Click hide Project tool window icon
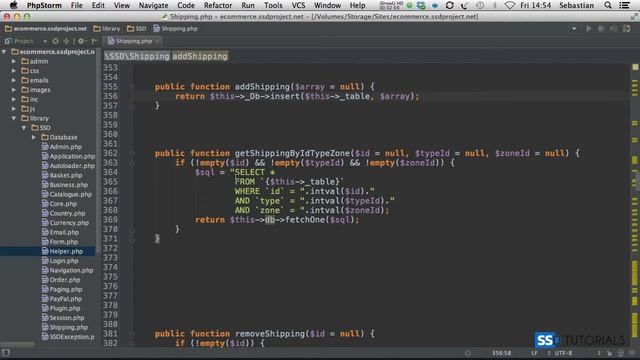This screenshot has width=640, height=360. point(94,41)
